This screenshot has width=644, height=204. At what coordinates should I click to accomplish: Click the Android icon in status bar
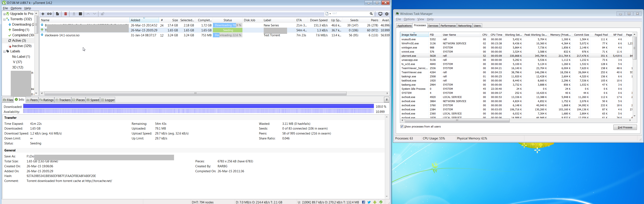[x=375, y=202]
